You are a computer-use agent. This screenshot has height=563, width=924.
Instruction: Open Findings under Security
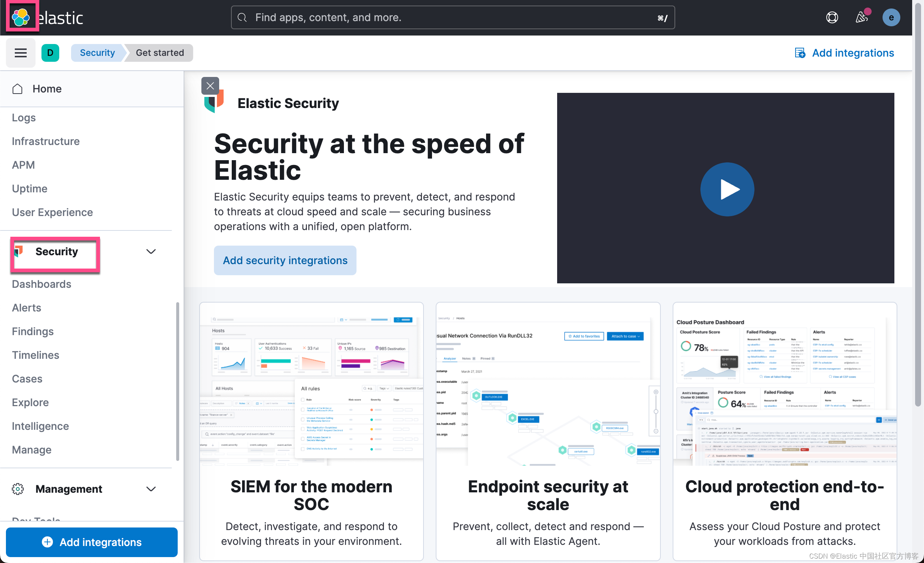tap(33, 331)
